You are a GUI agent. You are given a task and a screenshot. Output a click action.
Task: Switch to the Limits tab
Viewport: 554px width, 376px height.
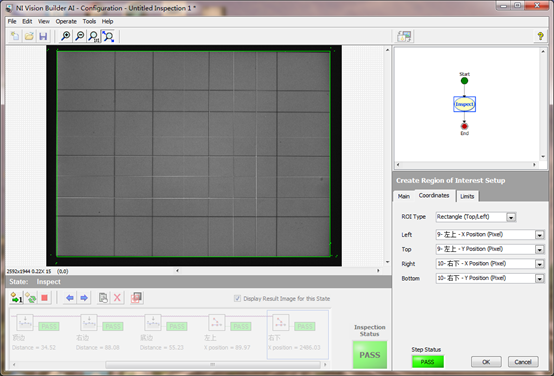tap(467, 196)
